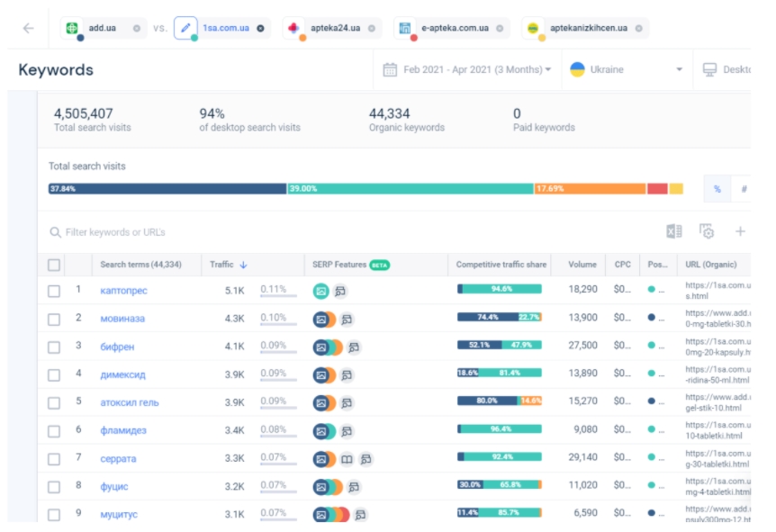The width and height of the screenshot is (776, 532).
Task: Switch chart to percent view
Action: [x=717, y=189]
